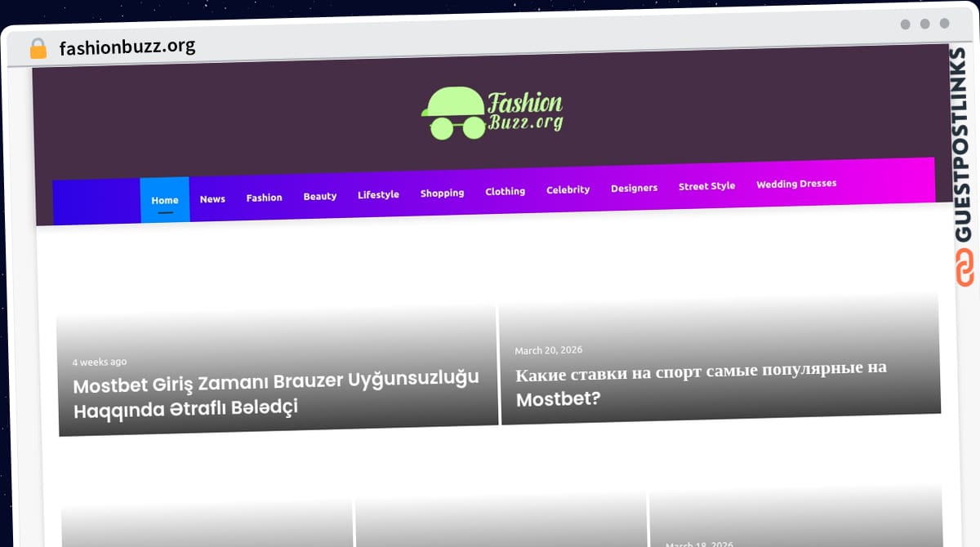Click the fashionbuzz.org address text
The image size is (980, 547).
[x=127, y=46]
